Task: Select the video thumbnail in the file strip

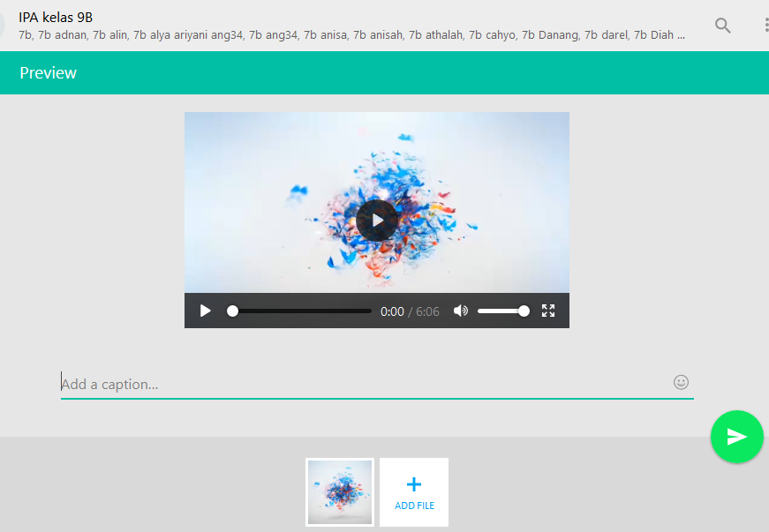Action: 340,492
